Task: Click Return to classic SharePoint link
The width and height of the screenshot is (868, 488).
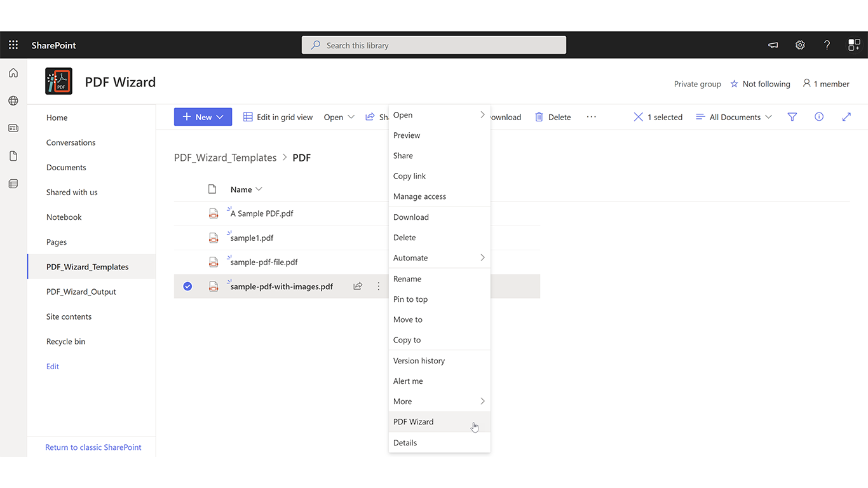Action: pyautogui.click(x=93, y=447)
